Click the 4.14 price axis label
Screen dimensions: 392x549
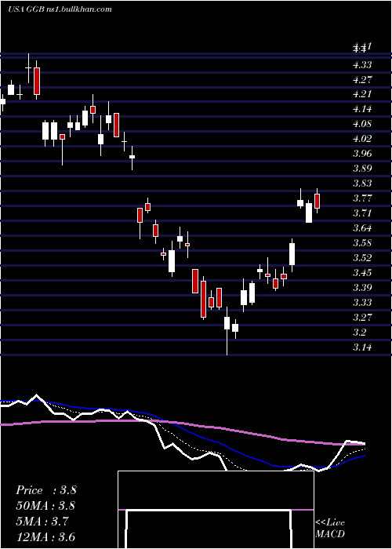click(x=362, y=110)
